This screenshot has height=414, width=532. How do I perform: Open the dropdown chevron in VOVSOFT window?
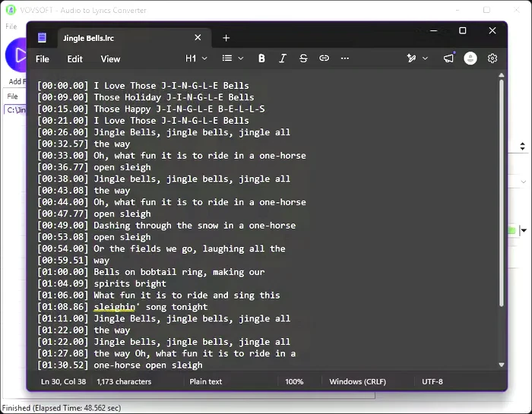[524, 182]
